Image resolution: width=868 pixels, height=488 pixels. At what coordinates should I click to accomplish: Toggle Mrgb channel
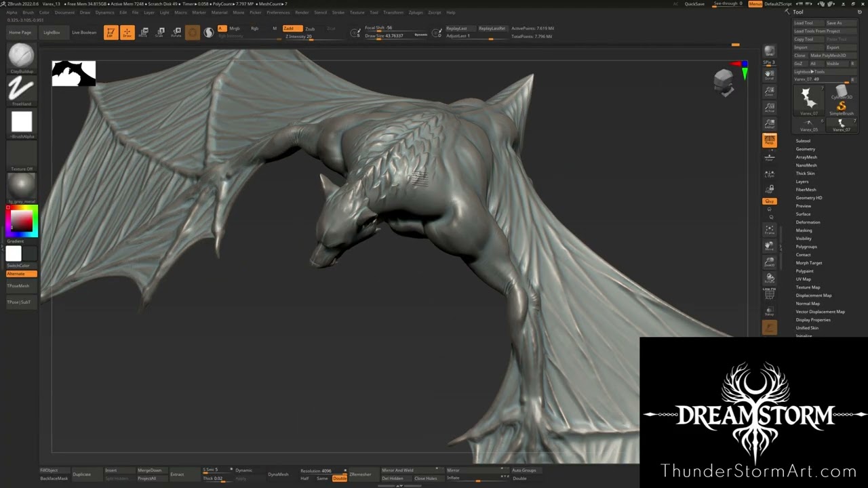point(235,28)
